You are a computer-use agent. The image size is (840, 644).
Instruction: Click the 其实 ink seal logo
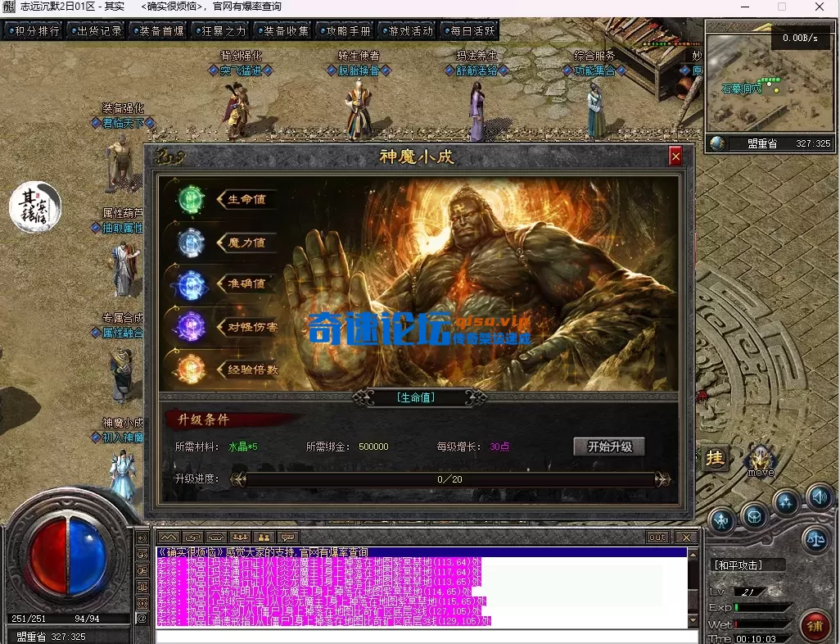click(35, 207)
